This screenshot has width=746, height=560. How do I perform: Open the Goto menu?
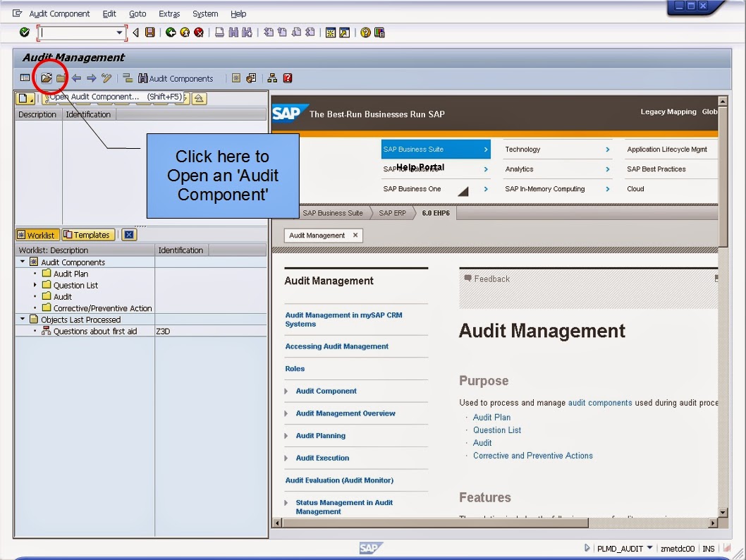pos(137,13)
